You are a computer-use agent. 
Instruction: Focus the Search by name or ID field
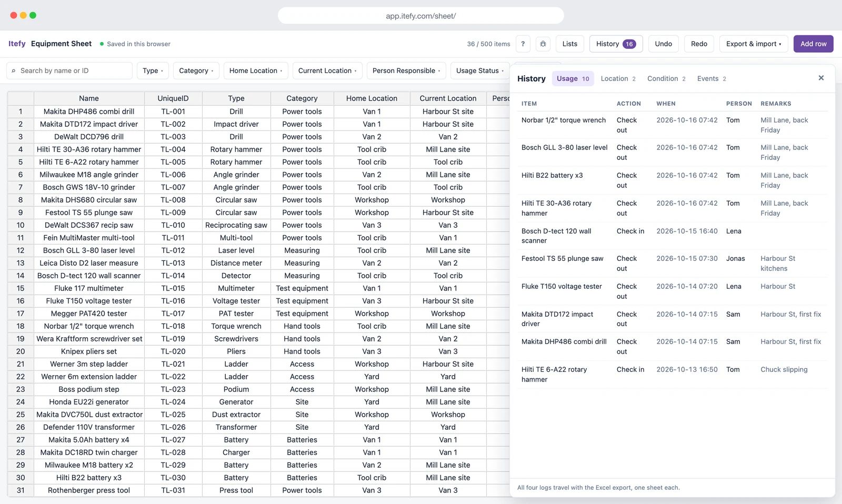tap(69, 70)
